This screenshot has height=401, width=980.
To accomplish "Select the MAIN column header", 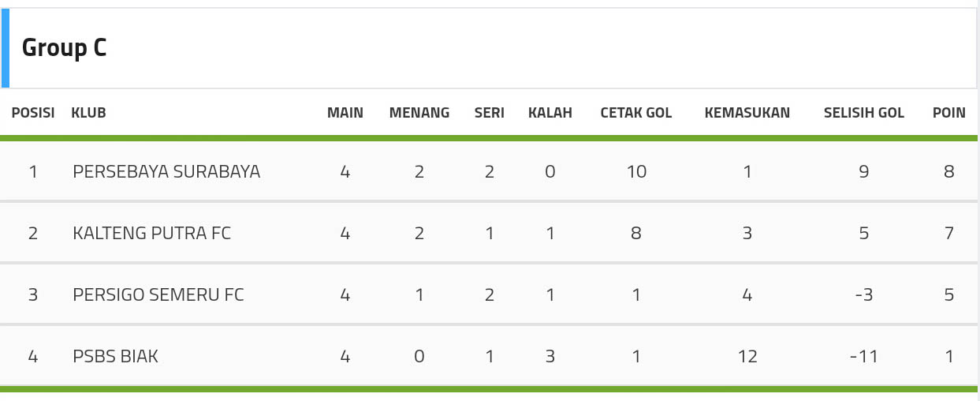I will coord(345,113).
